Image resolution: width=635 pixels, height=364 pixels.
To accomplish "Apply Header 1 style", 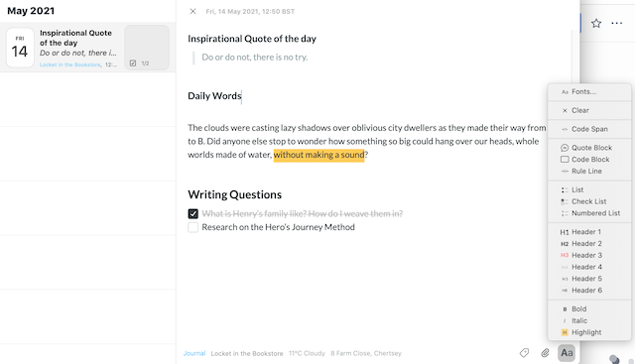I will pyautogui.click(x=589, y=232).
